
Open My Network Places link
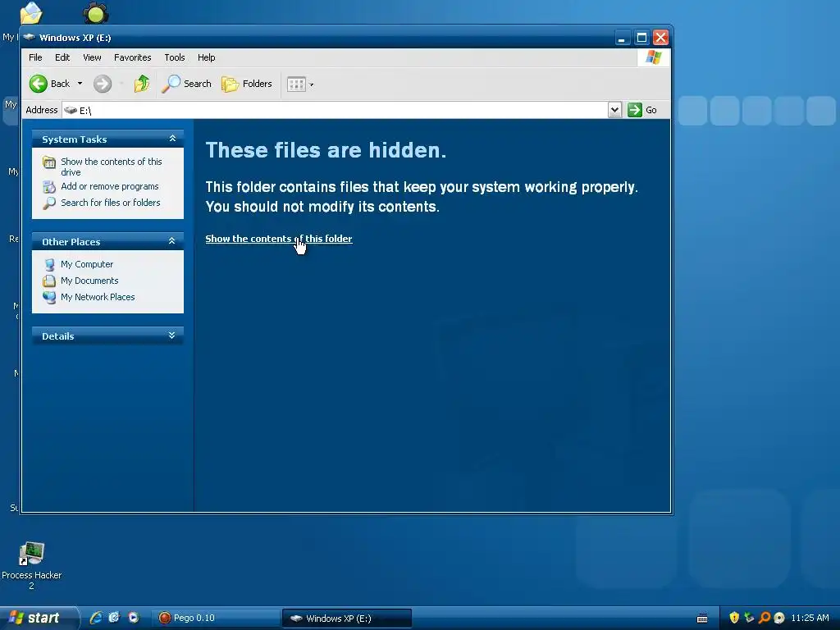[98, 297]
